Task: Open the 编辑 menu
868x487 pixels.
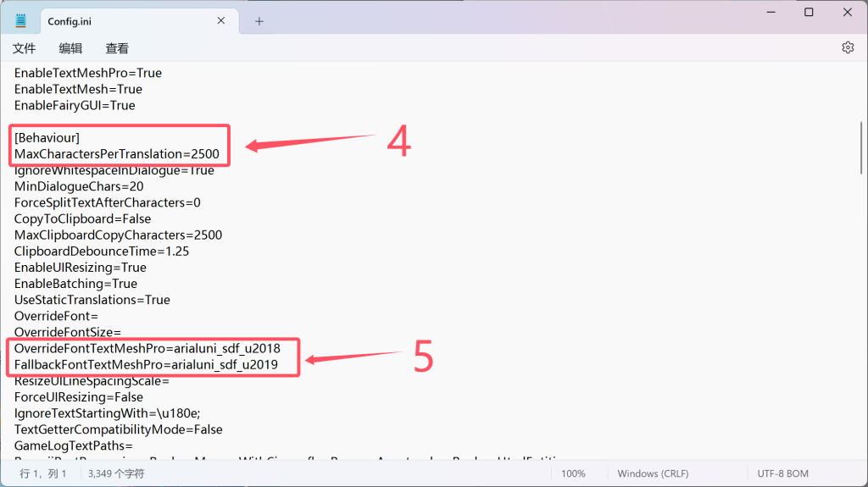Action: click(70, 49)
